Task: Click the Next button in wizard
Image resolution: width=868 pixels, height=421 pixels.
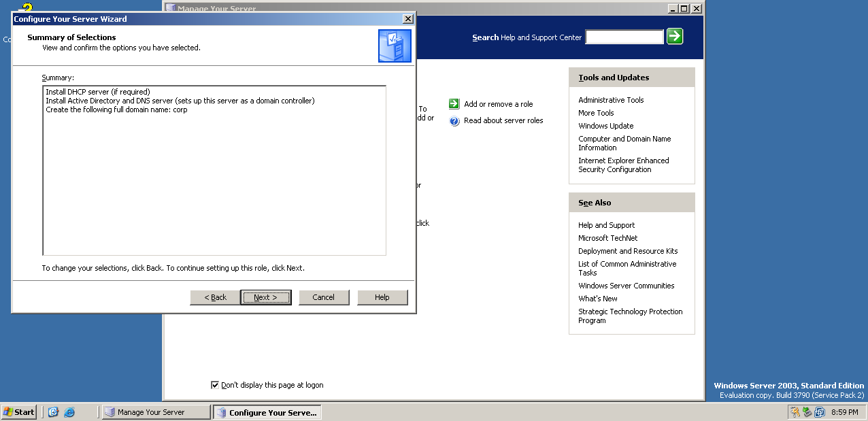Action: pyautogui.click(x=265, y=297)
